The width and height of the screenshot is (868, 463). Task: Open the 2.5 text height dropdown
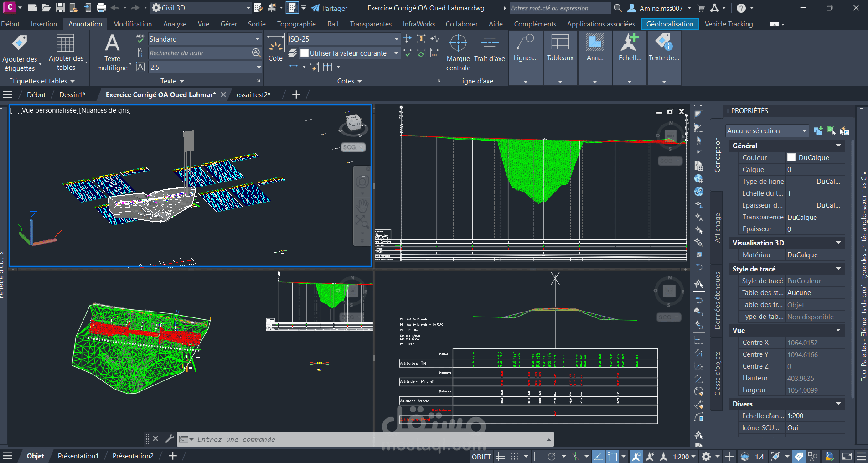pyautogui.click(x=205, y=67)
